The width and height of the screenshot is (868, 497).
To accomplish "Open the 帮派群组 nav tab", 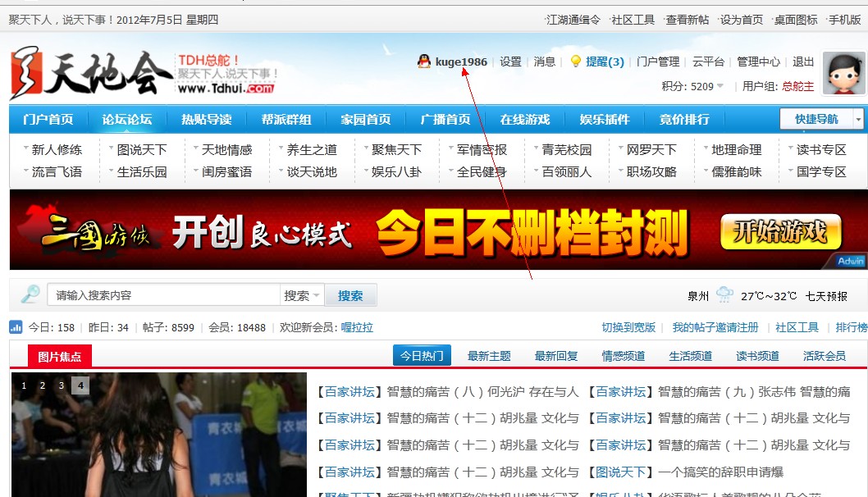I will [x=286, y=119].
